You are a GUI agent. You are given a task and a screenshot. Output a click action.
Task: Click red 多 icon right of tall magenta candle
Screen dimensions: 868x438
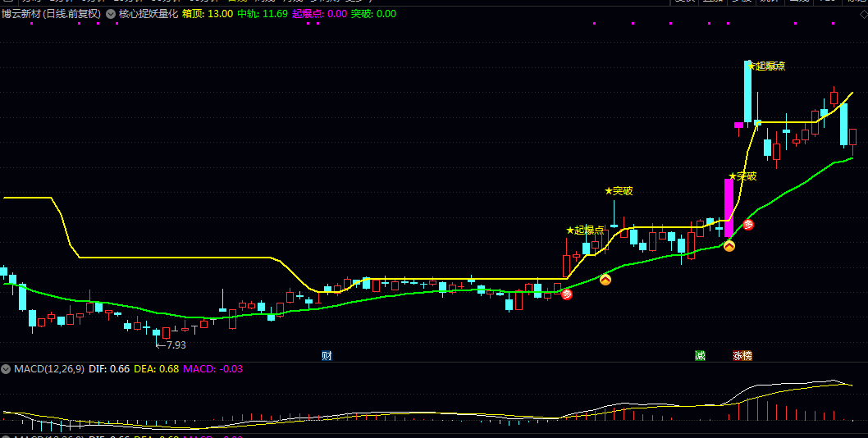(748, 225)
